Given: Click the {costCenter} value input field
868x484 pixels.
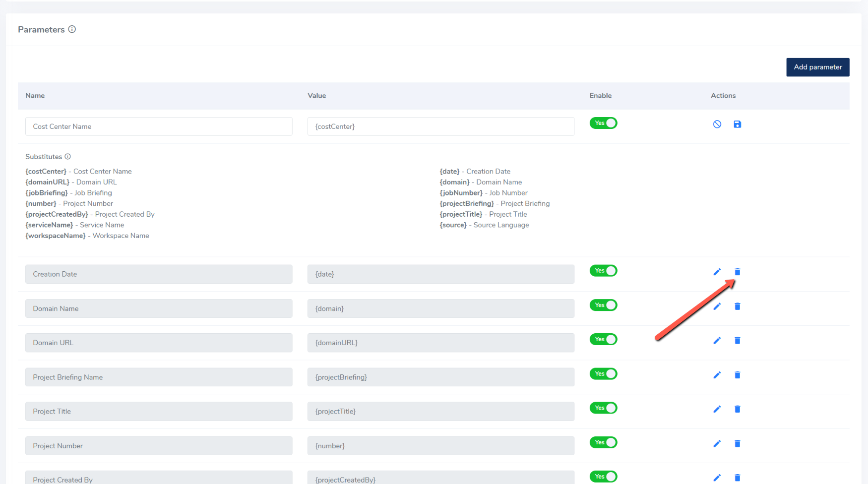Looking at the screenshot, I should pyautogui.click(x=441, y=126).
